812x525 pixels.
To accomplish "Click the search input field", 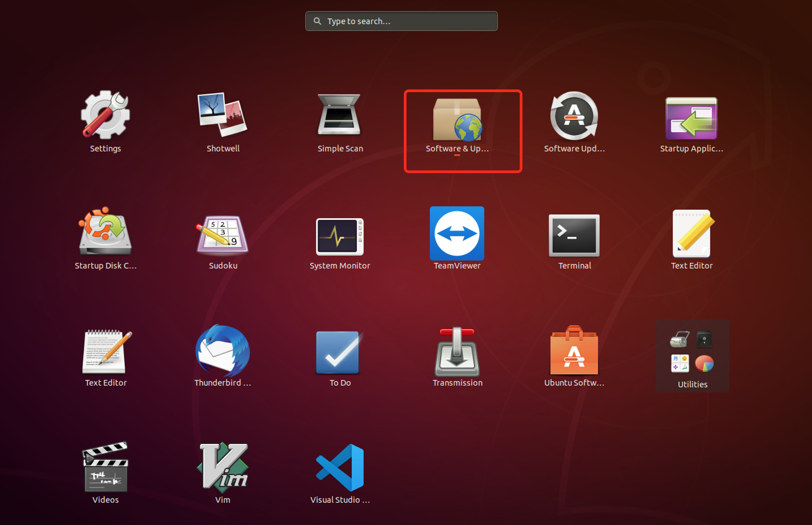I will (x=401, y=21).
